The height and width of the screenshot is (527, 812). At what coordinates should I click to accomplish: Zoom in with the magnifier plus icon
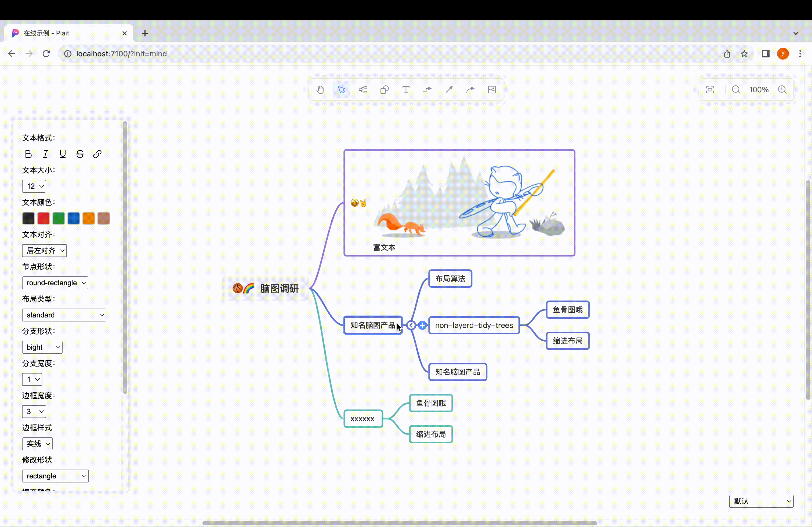783,90
